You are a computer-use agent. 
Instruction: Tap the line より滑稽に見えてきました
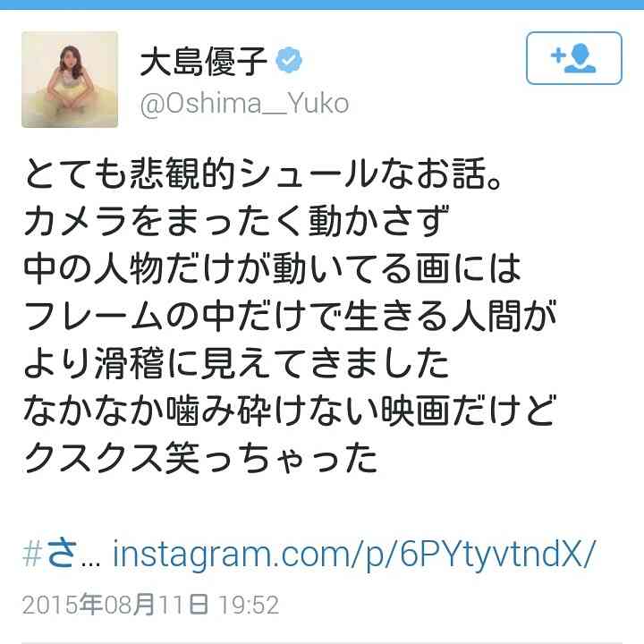236,363
